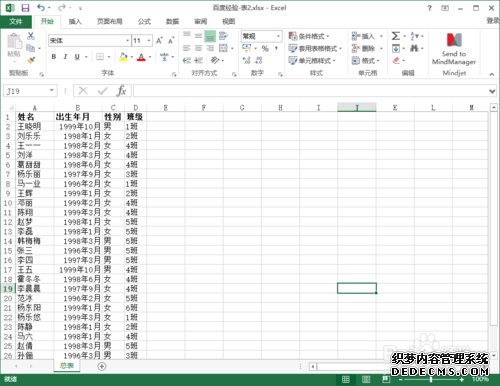
Task: Open the cell borders dropdown
Action: 109,57
